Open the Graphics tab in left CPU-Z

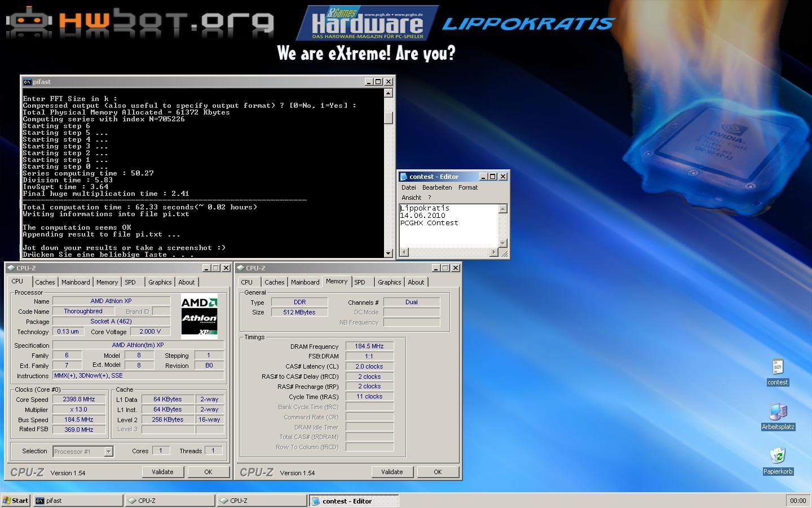point(160,282)
